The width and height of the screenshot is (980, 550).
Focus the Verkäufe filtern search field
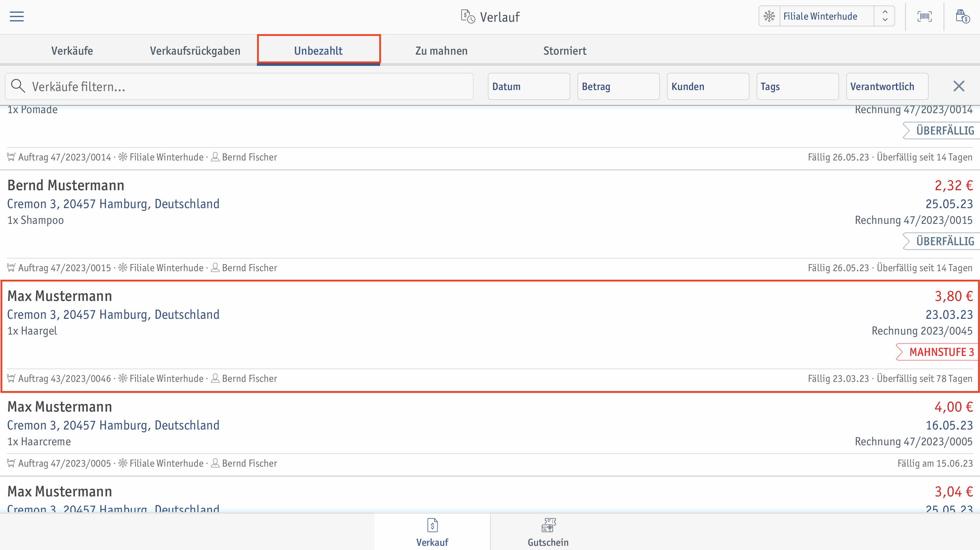coord(239,87)
